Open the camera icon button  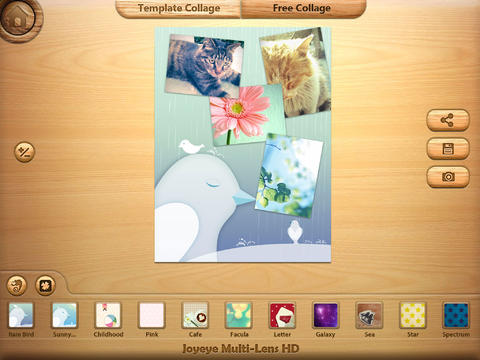coord(448,177)
